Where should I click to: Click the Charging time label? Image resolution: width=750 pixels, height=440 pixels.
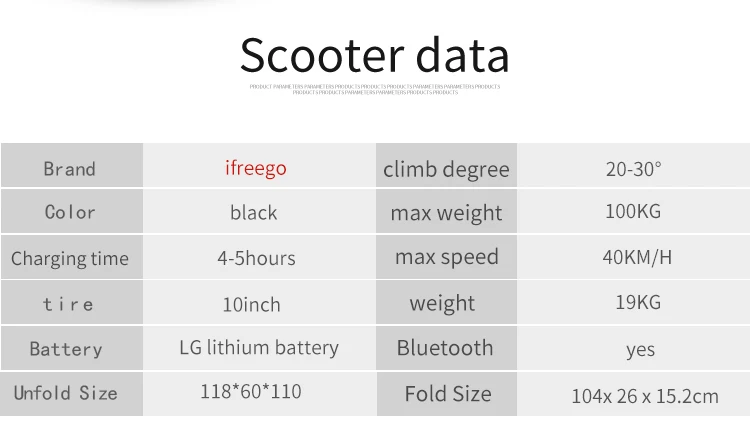70,258
